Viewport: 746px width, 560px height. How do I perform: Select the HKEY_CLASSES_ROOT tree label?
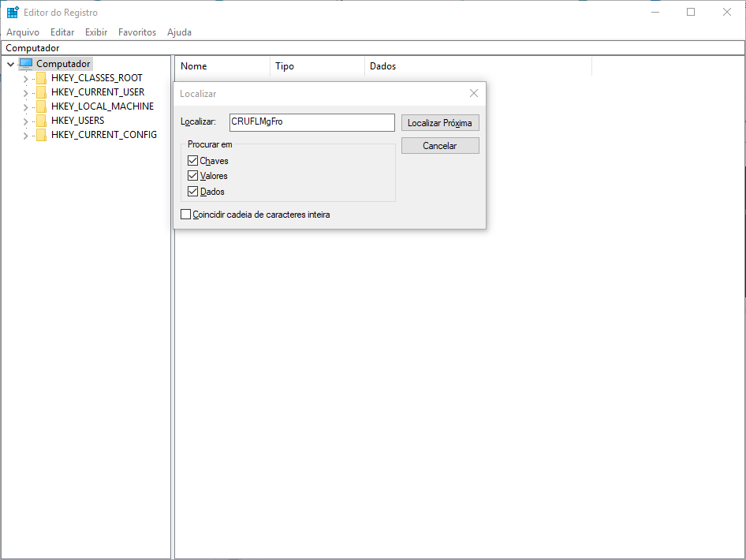coord(97,78)
